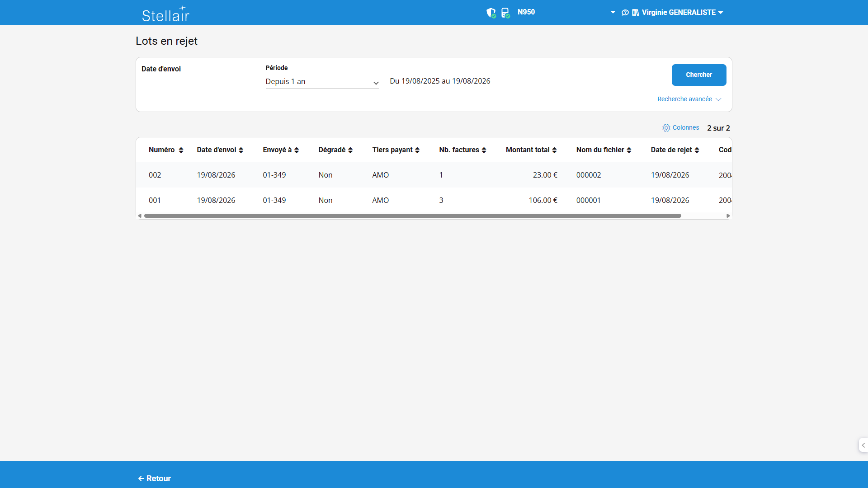Click file name 000002 cell
The image size is (868, 488).
coord(589,175)
